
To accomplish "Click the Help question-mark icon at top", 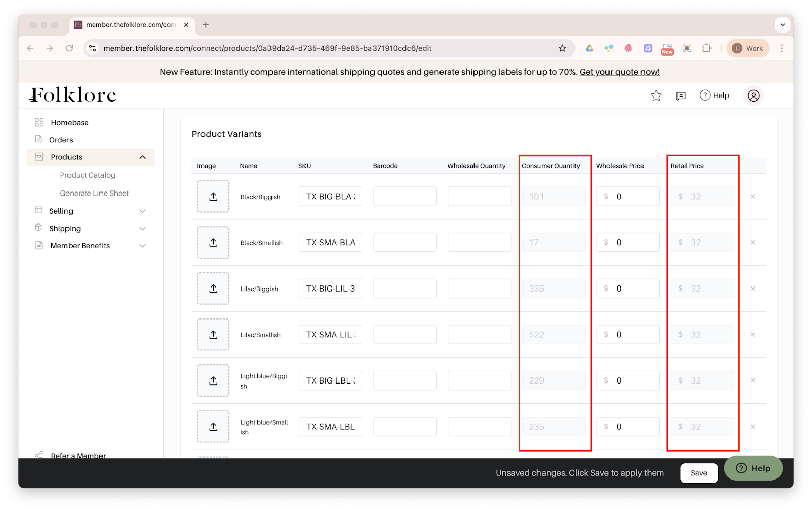I will point(705,95).
